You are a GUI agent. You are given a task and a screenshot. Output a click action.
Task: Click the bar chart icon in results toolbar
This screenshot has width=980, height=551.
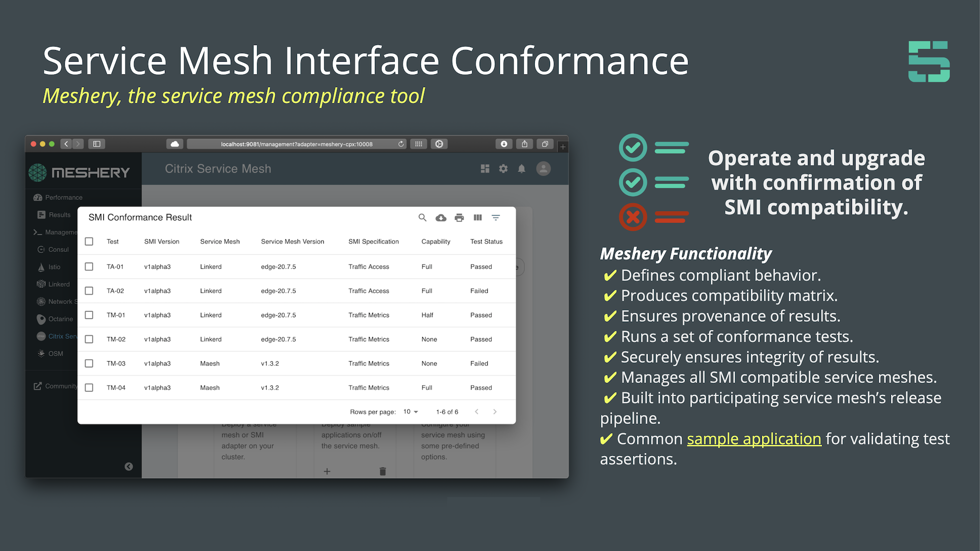(477, 217)
